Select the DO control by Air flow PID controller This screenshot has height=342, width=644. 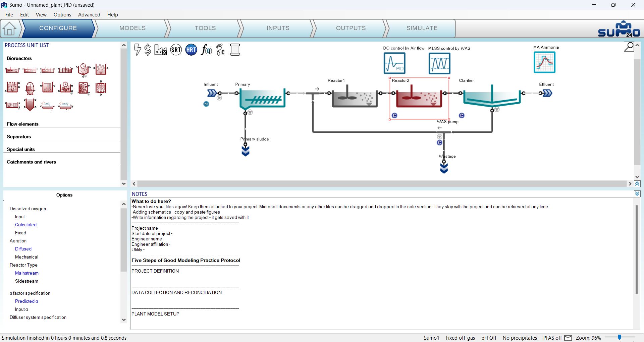pyautogui.click(x=394, y=63)
